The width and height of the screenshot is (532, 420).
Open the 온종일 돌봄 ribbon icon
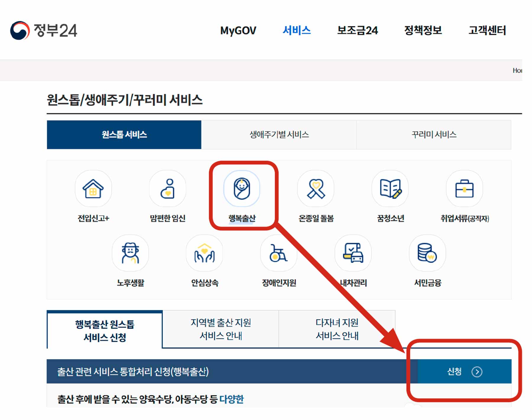[x=316, y=189]
